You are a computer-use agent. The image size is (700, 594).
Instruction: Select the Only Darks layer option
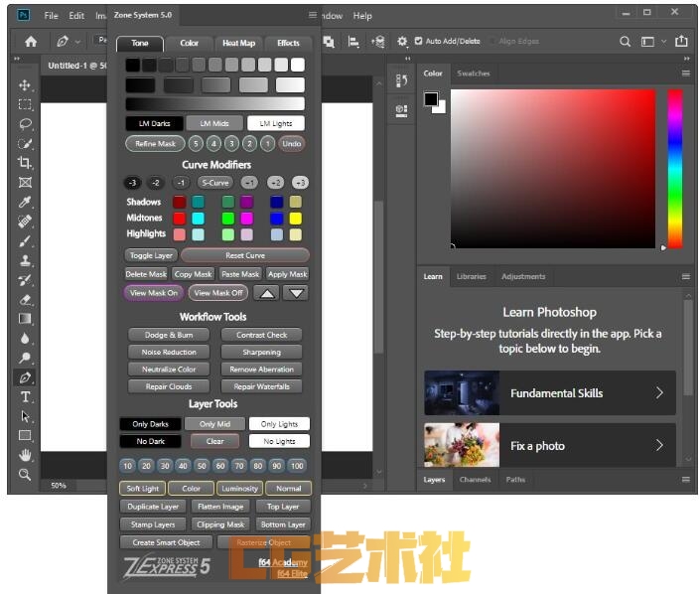[x=151, y=424]
